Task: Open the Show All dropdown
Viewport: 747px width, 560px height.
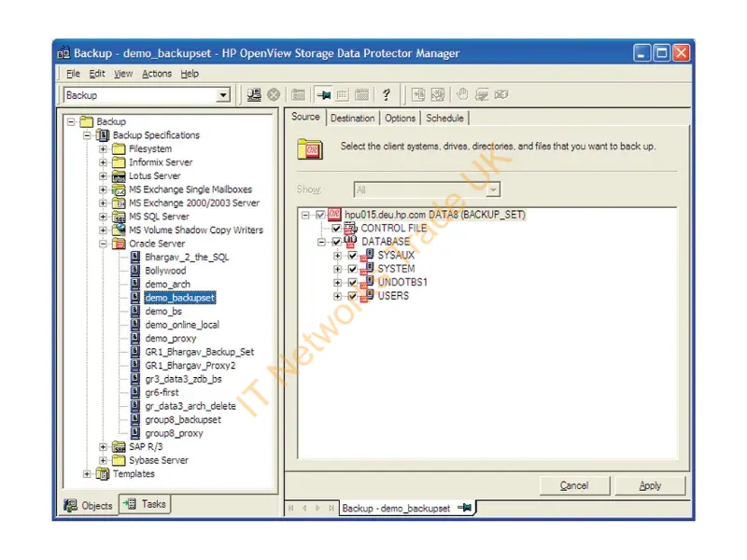Action: click(493, 190)
